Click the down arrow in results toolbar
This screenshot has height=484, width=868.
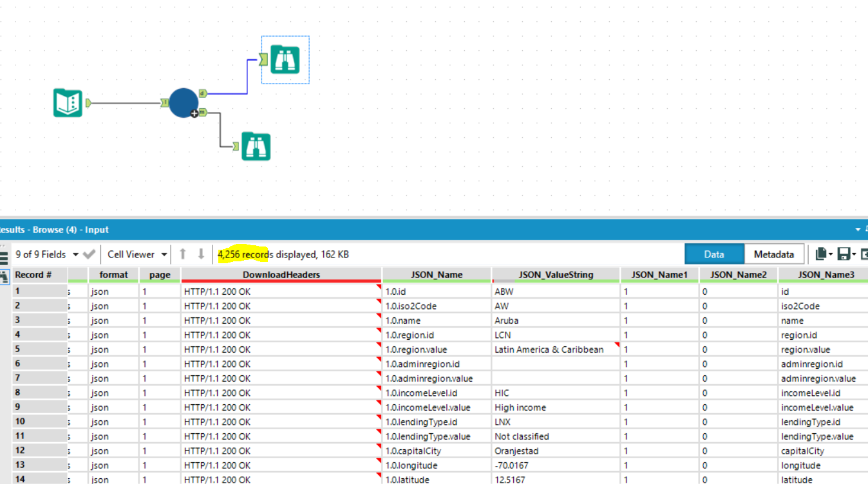(x=201, y=254)
